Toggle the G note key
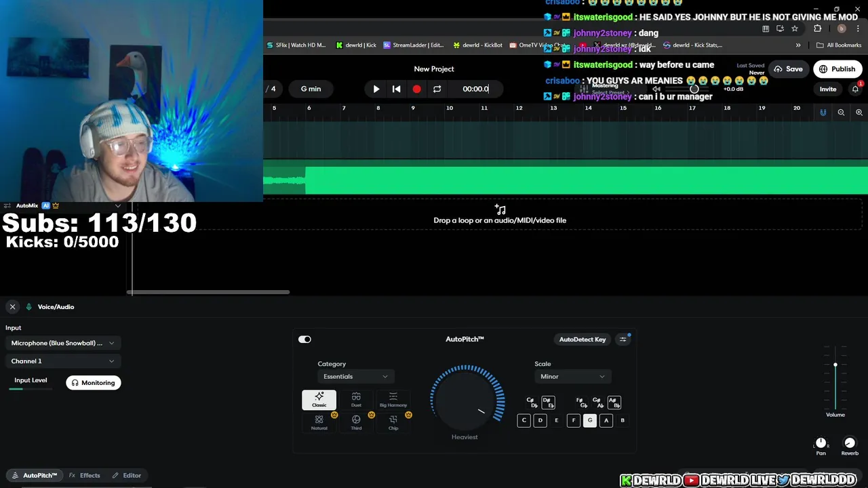The height and width of the screenshot is (488, 868). 590,420
